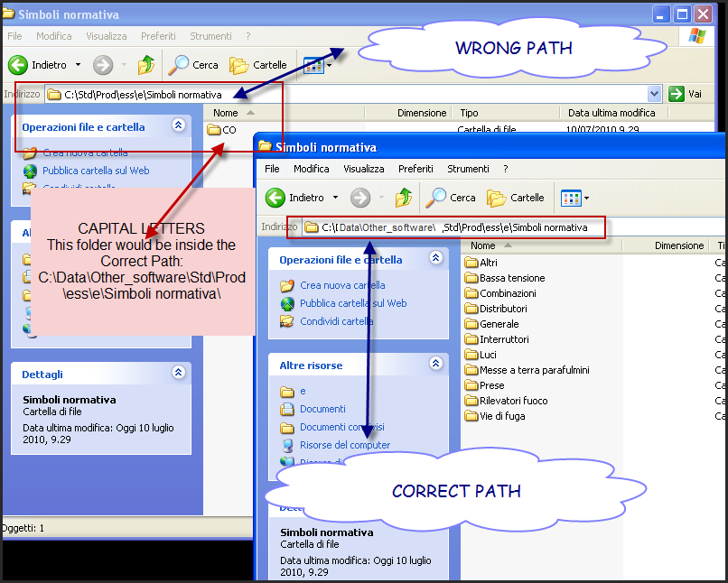Open the Strumenti menu in front window
Image resolution: width=728 pixels, height=583 pixels.
click(468, 169)
